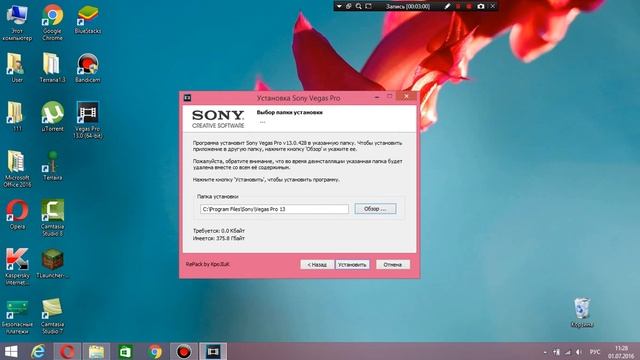The image size is (640, 360).
Task: Open Chrome from the taskbar
Action: pyautogui.click(x=155, y=351)
